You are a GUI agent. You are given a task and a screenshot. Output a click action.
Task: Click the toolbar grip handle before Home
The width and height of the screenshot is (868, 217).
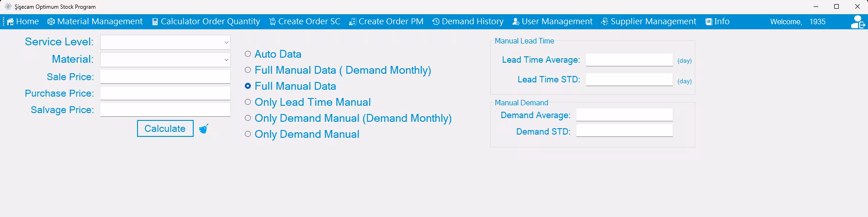[4, 22]
